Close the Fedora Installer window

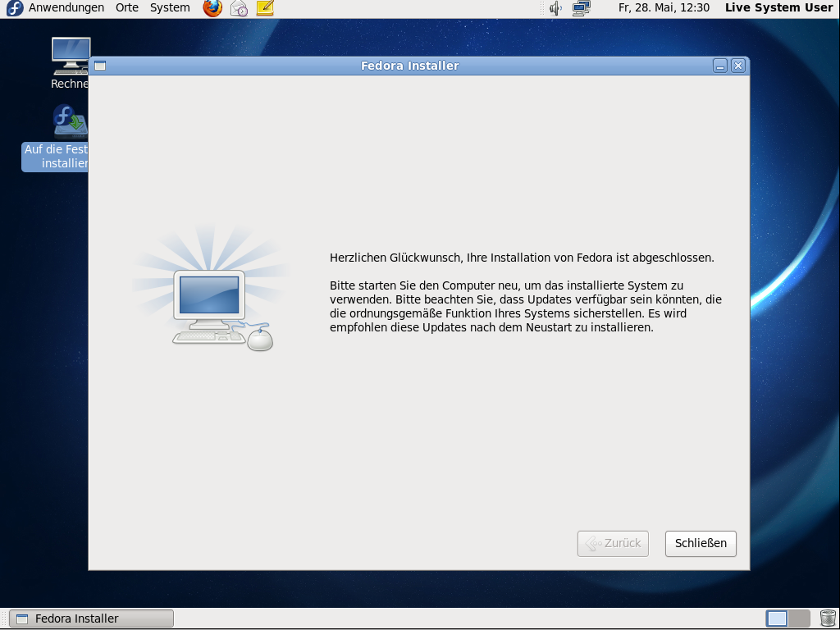pyautogui.click(x=738, y=66)
